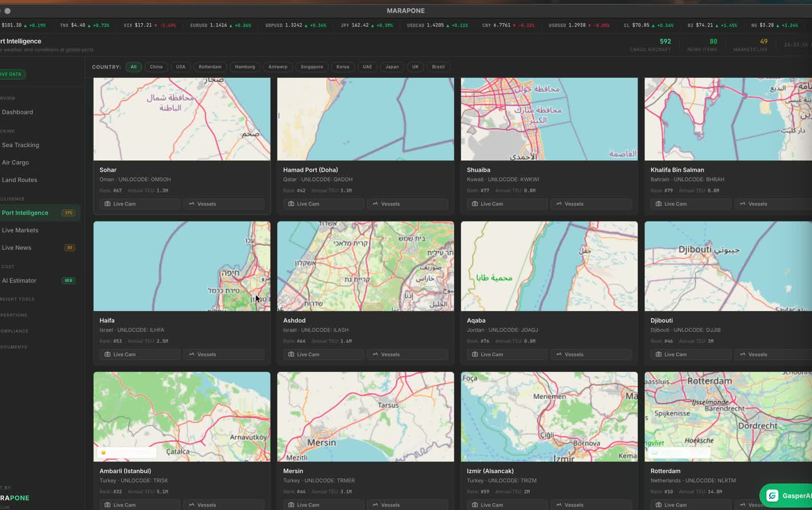Image resolution: width=812 pixels, height=510 pixels.
Task: Filter ports by Rotterdam
Action: (x=210, y=67)
